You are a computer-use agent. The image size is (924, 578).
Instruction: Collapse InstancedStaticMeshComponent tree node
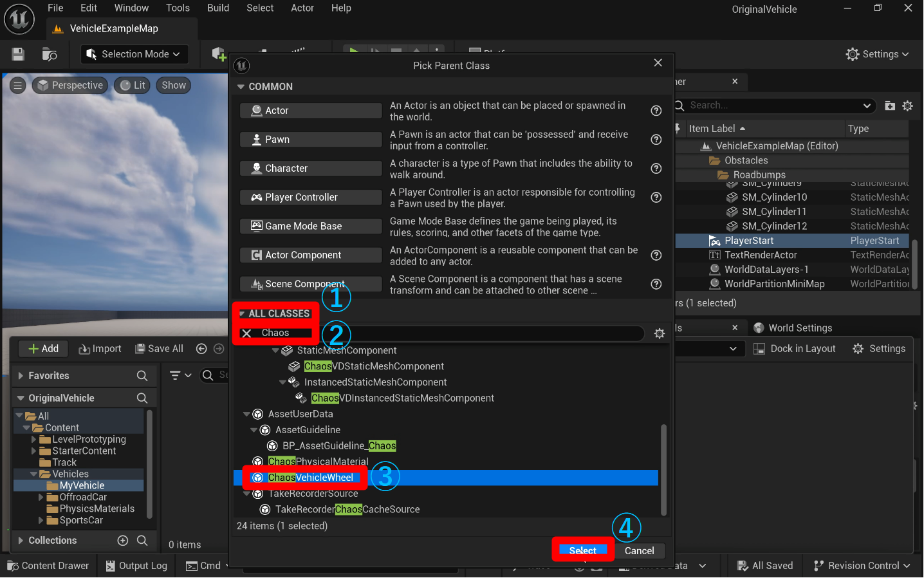click(x=282, y=382)
